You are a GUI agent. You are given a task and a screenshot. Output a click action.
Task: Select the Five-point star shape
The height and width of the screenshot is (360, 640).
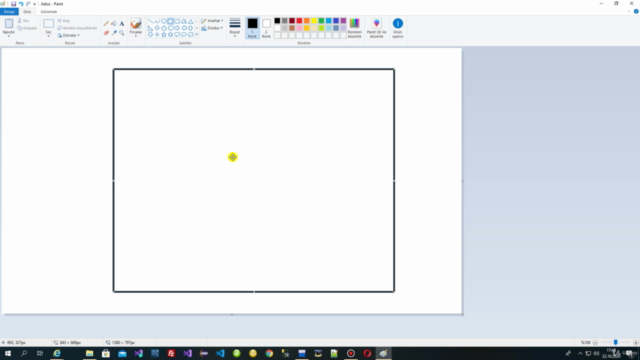click(164, 35)
